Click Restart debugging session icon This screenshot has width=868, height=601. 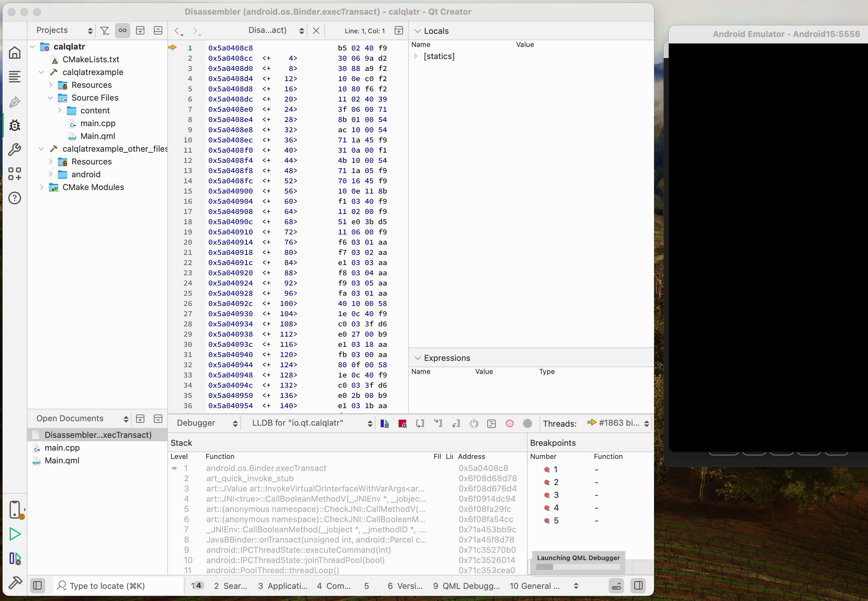tap(474, 424)
